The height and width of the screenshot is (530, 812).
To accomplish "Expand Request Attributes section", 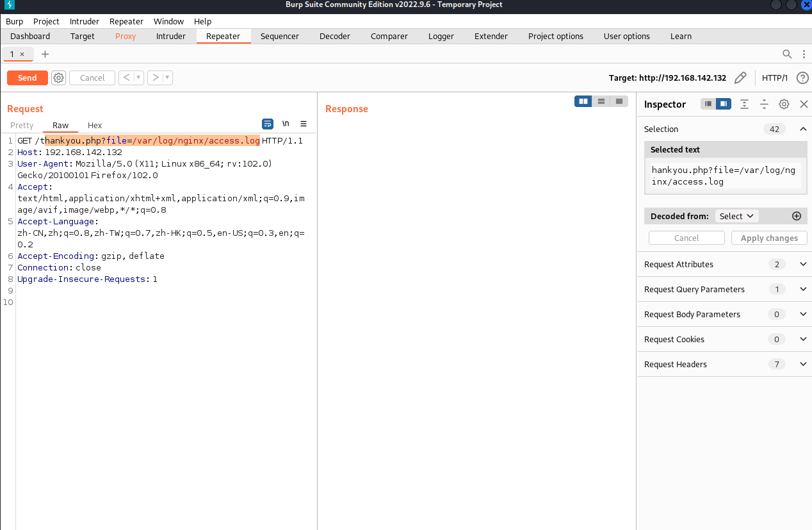I will coord(803,264).
